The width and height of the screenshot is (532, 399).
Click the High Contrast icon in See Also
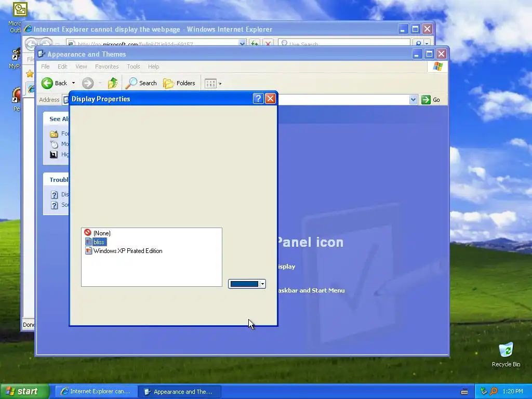pyautogui.click(x=54, y=155)
